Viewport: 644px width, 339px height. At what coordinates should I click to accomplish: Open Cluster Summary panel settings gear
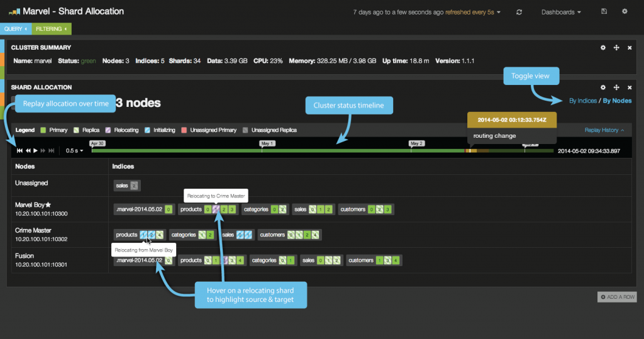(603, 48)
